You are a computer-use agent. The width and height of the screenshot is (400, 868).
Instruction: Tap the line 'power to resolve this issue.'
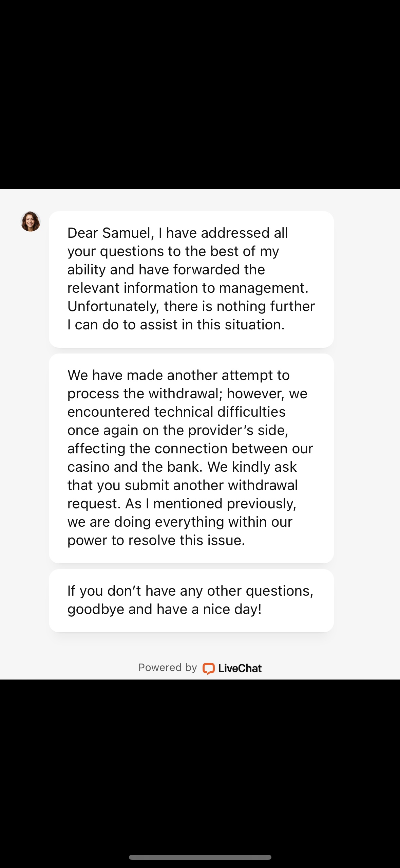click(156, 540)
